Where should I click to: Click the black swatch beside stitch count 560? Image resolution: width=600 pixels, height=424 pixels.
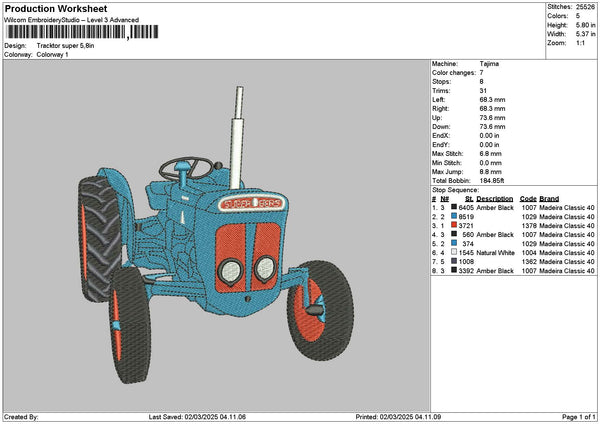click(454, 234)
